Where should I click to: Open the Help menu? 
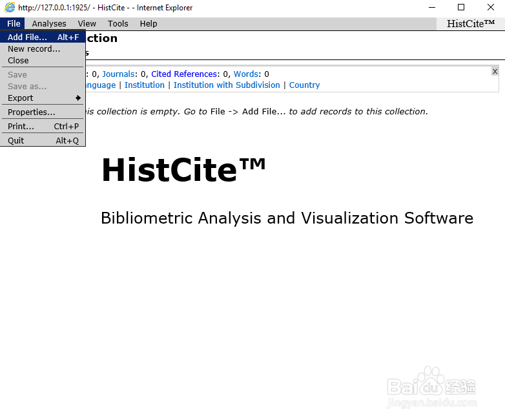149,23
